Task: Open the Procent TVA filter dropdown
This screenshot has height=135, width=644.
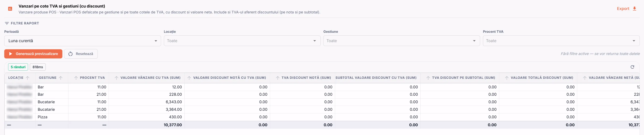Action: 561,41
